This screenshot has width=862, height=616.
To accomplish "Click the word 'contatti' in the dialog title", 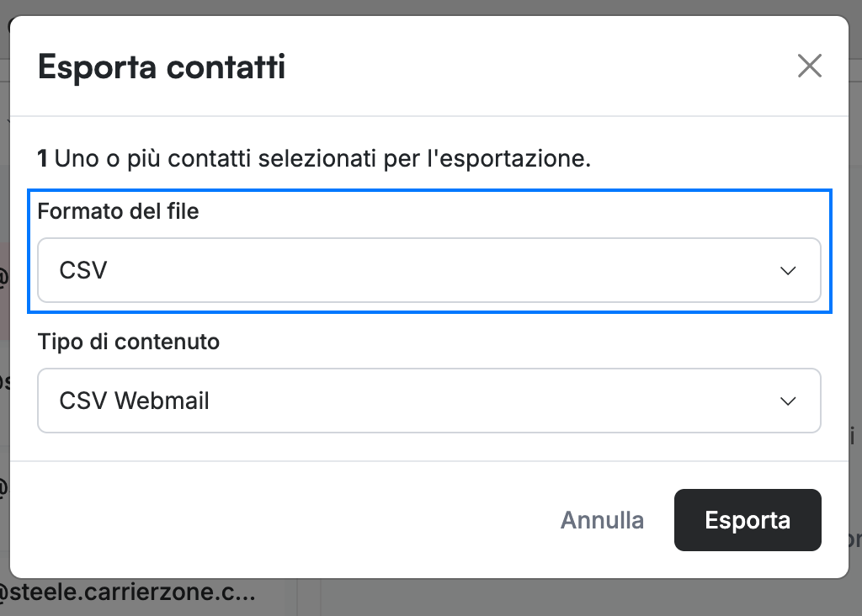I will (x=226, y=67).
